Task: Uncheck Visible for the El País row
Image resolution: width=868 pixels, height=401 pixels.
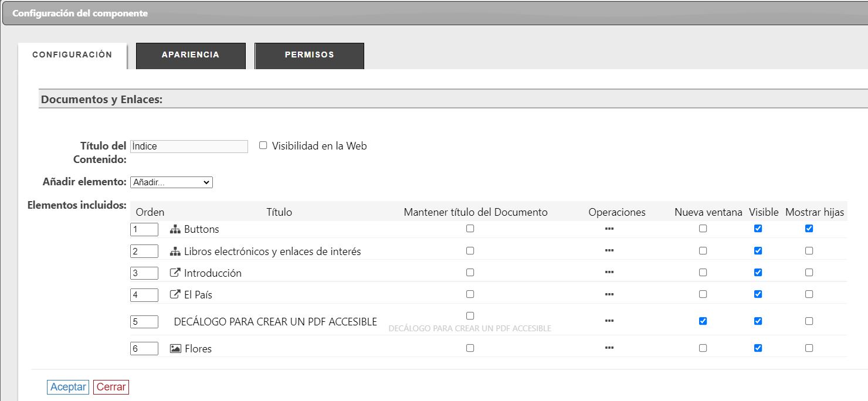Action: click(x=758, y=294)
